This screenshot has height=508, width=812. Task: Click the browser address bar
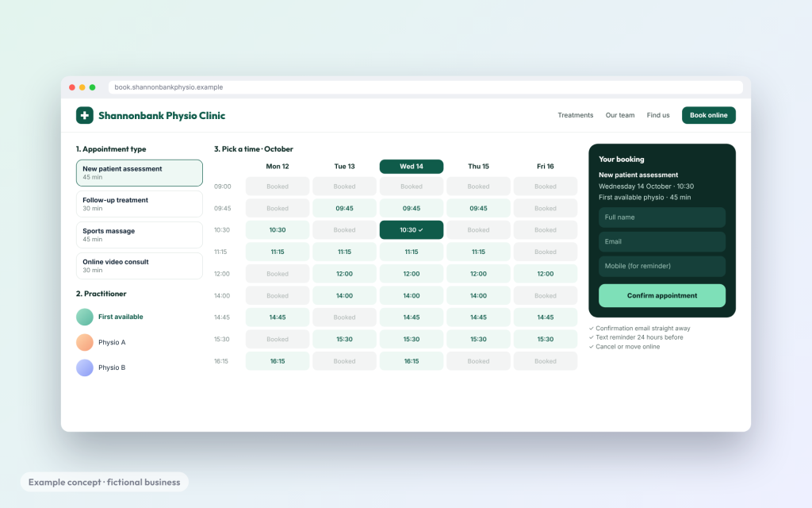pos(426,87)
